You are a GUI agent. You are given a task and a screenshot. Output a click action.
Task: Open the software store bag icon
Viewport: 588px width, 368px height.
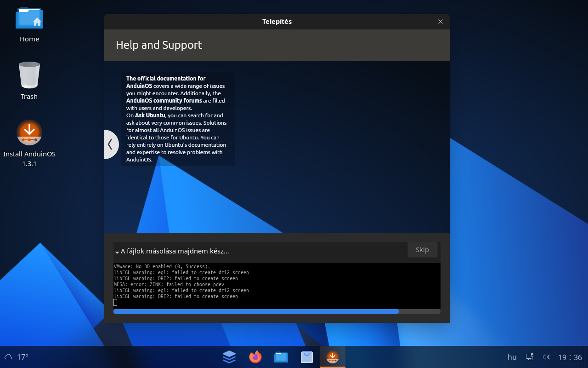(307, 357)
